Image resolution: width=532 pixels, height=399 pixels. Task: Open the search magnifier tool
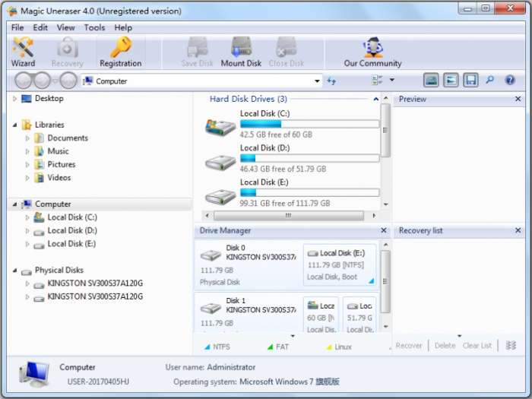coord(490,80)
